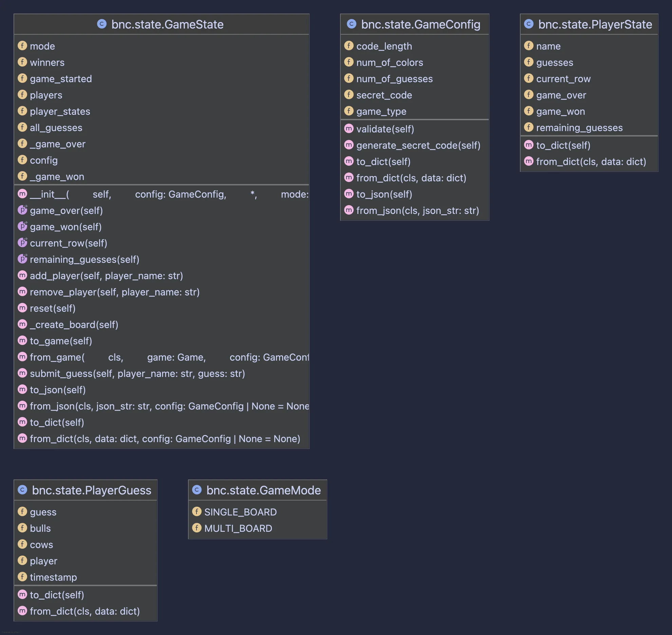Click the field icon next to remaining_guesses in PlayerState

pyautogui.click(x=529, y=127)
